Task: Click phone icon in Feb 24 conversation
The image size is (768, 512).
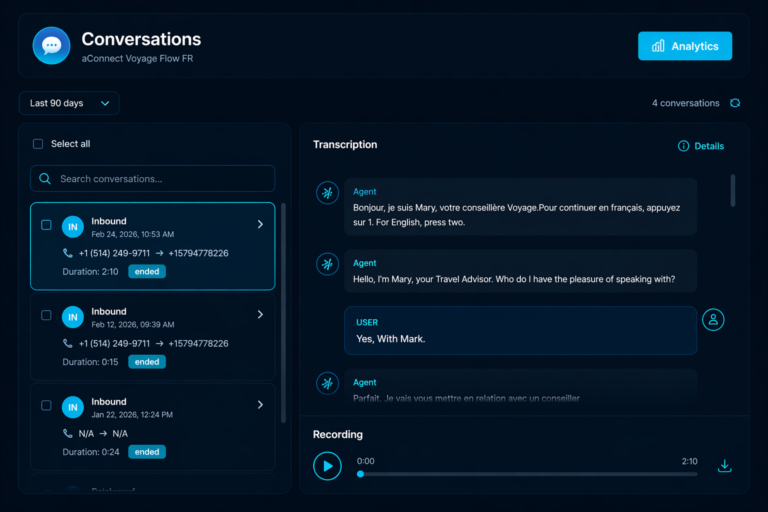Action: (68, 253)
